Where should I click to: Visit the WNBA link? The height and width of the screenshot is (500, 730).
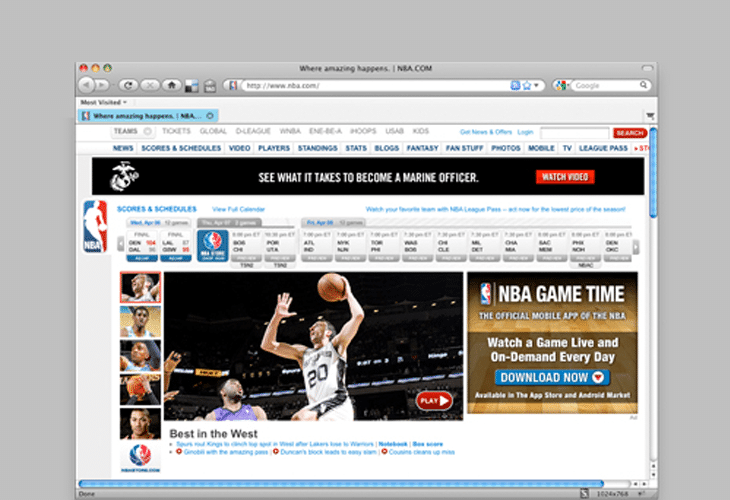(290, 131)
